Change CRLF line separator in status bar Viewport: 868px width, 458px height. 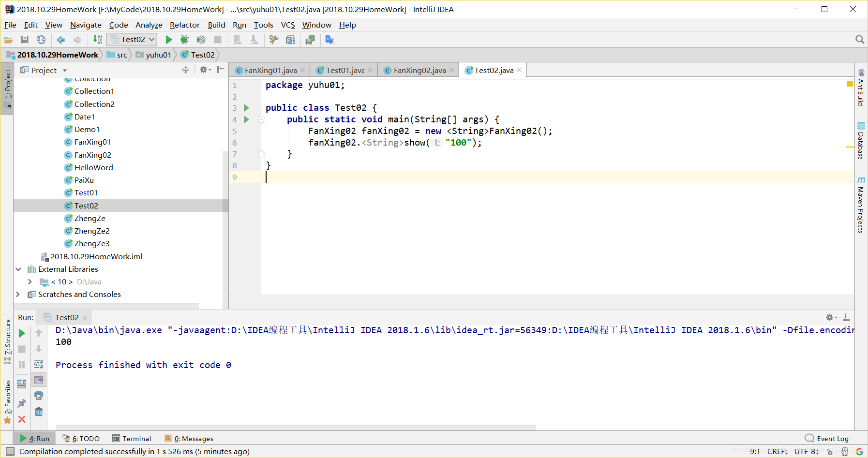pyautogui.click(x=778, y=452)
